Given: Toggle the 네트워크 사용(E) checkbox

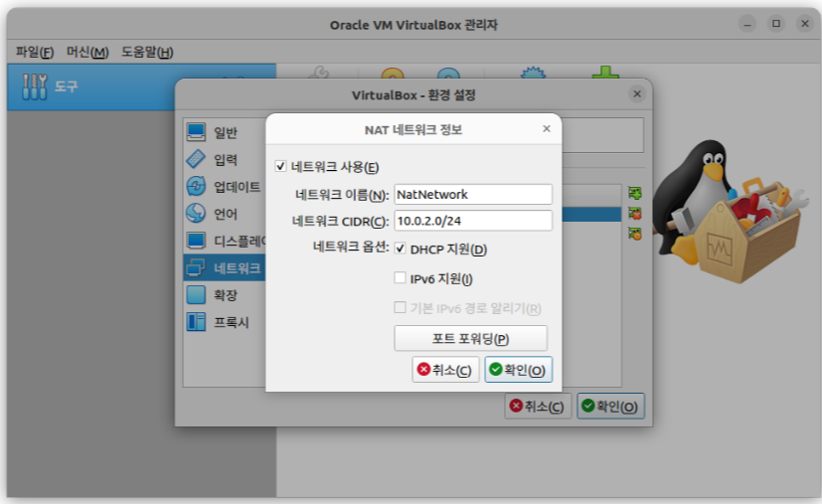Looking at the screenshot, I should coord(280,167).
